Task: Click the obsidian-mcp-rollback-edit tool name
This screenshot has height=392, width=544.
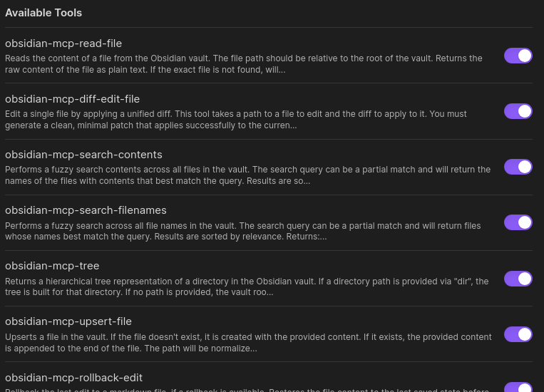Action: pyautogui.click(x=73, y=377)
